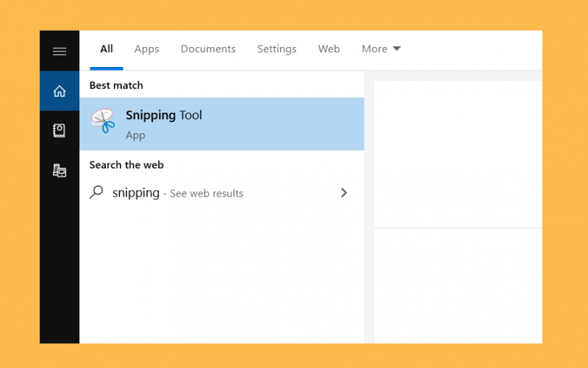The width and height of the screenshot is (588, 368).
Task: Click the "App" label under Snipping Tool
Action: pos(135,135)
